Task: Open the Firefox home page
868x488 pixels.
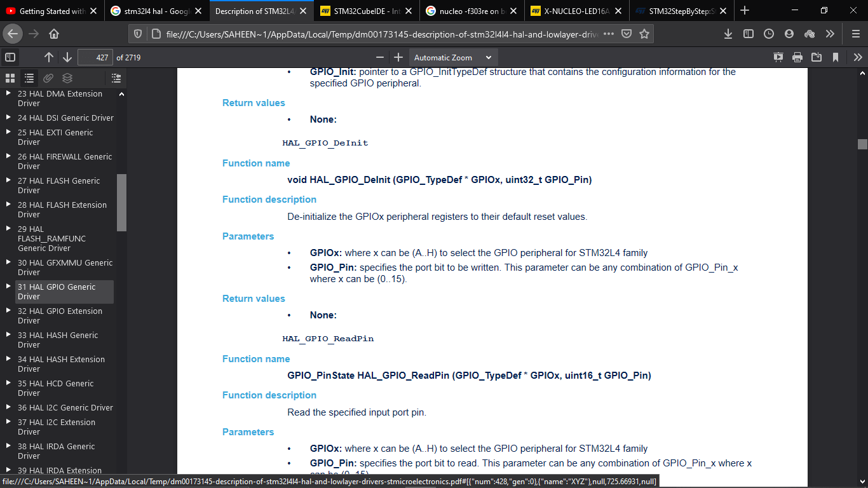Action: [54, 34]
